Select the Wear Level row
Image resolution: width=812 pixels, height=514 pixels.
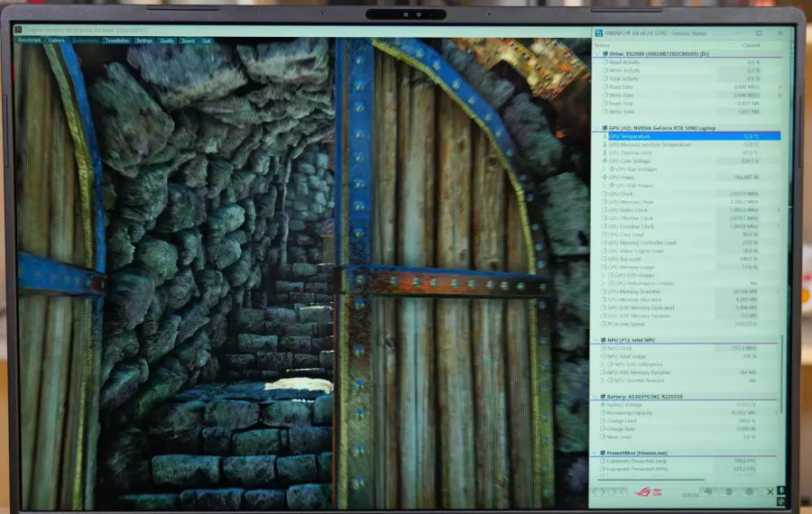688,436
